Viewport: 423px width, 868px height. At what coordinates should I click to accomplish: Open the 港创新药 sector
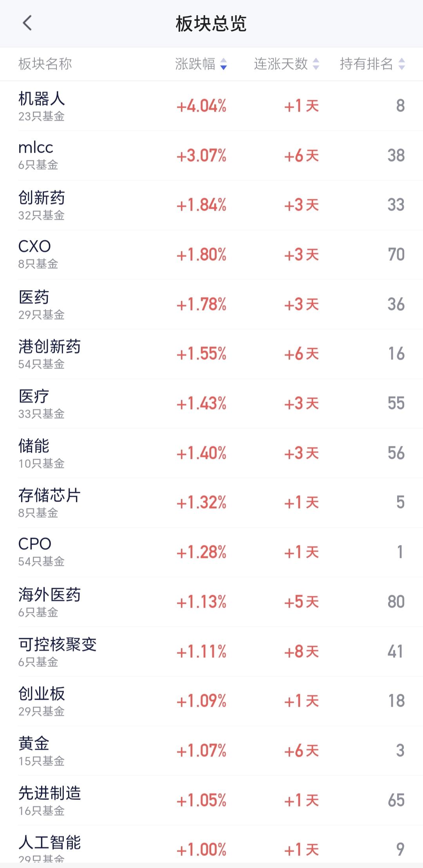click(x=211, y=354)
